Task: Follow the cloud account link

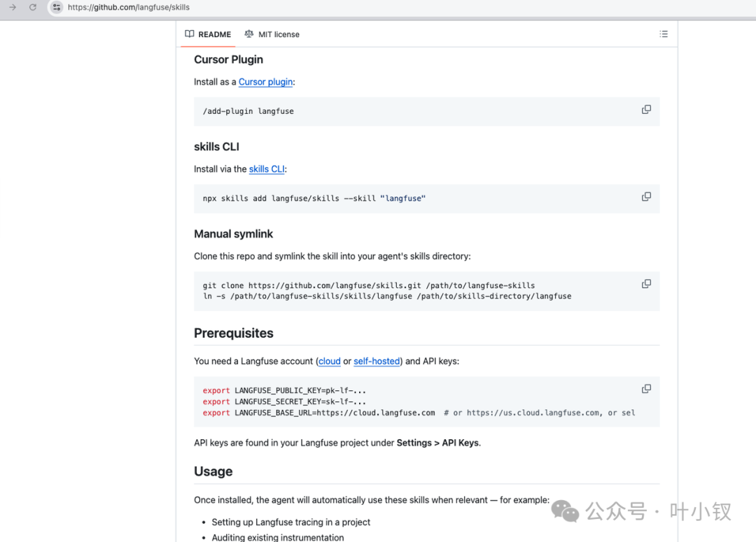Action: click(329, 362)
